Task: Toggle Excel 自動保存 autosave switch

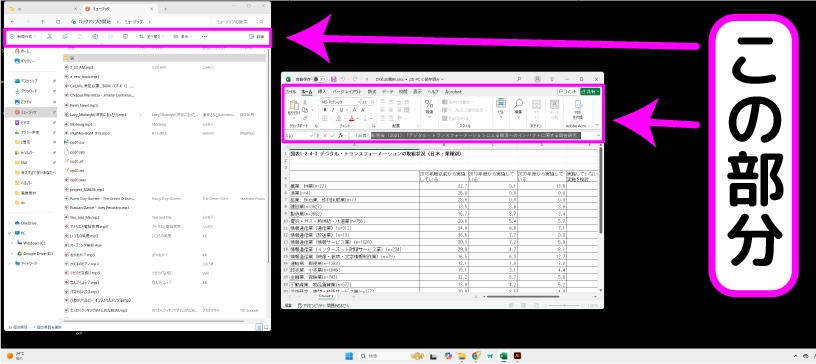Action: pyautogui.click(x=321, y=79)
